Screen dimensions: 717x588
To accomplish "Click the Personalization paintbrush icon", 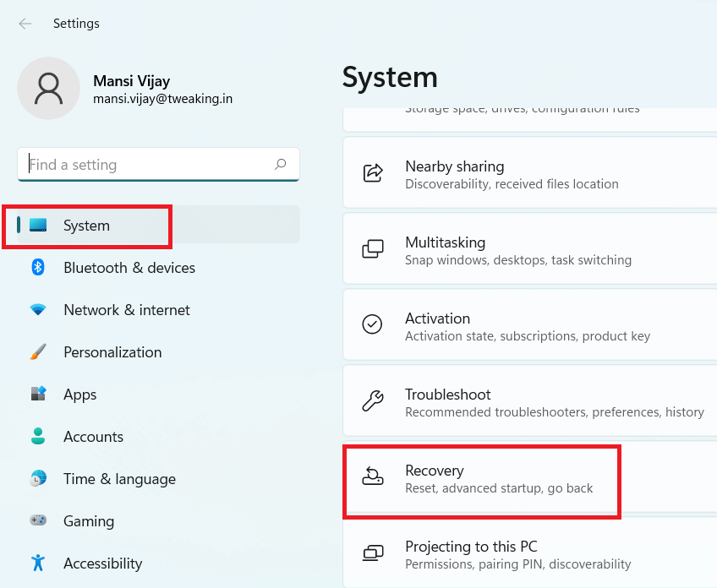I will (x=38, y=351).
